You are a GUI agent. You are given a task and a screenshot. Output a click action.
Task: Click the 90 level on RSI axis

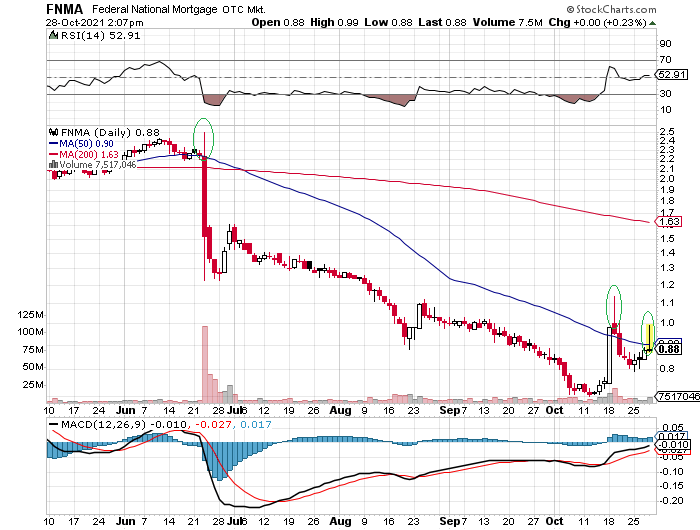point(665,43)
